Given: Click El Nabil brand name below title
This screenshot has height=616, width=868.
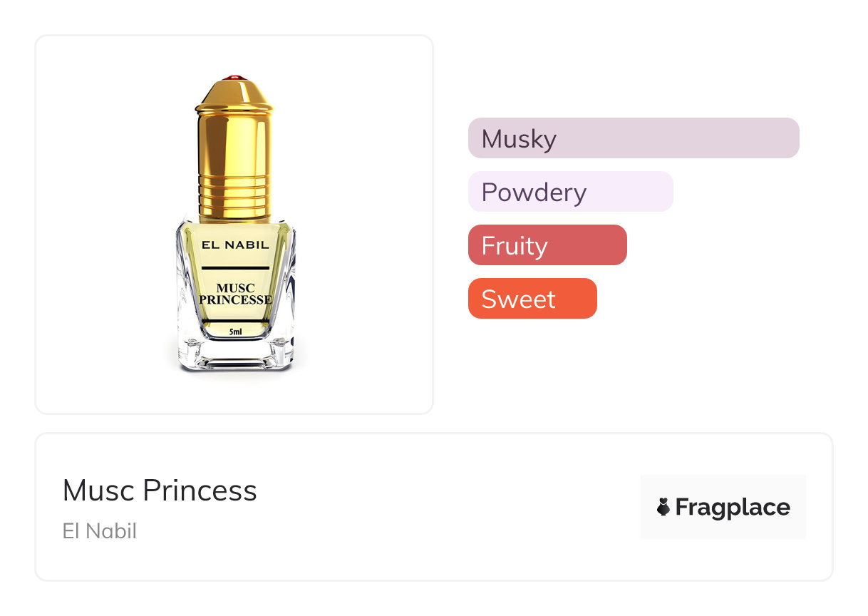Looking at the screenshot, I should point(100,531).
